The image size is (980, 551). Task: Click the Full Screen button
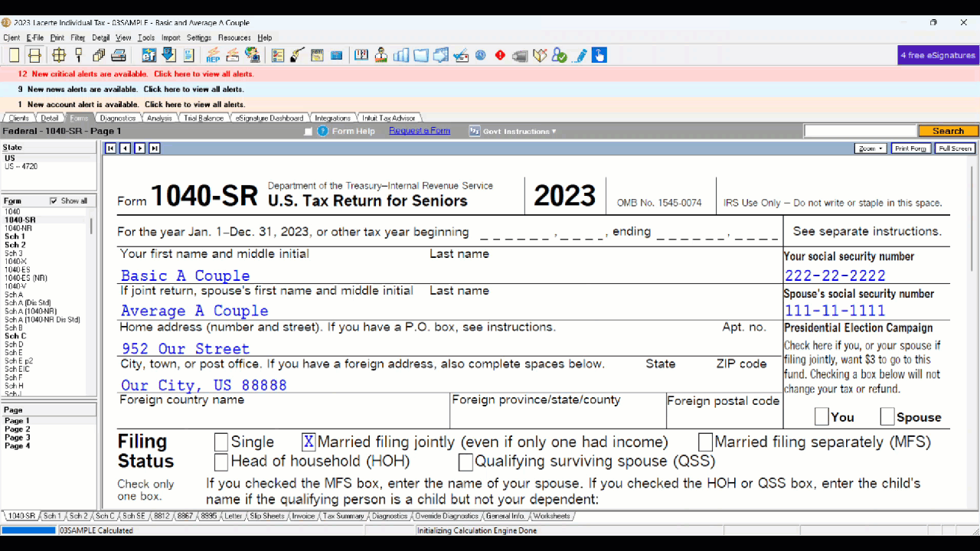[x=955, y=148]
